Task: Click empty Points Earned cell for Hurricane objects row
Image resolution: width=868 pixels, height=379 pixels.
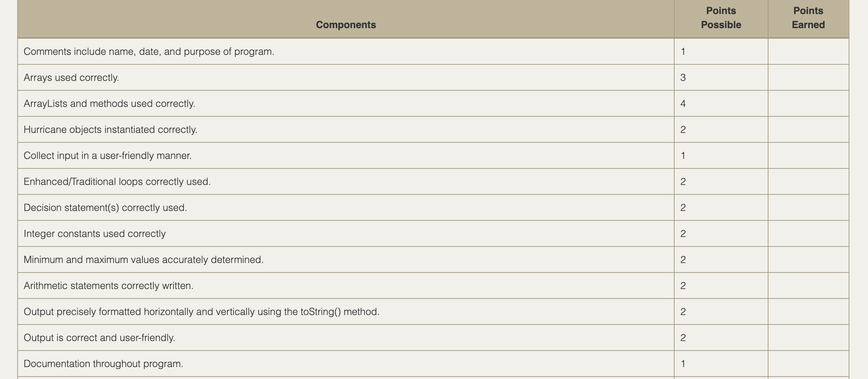Action: (x=808, y=130)
